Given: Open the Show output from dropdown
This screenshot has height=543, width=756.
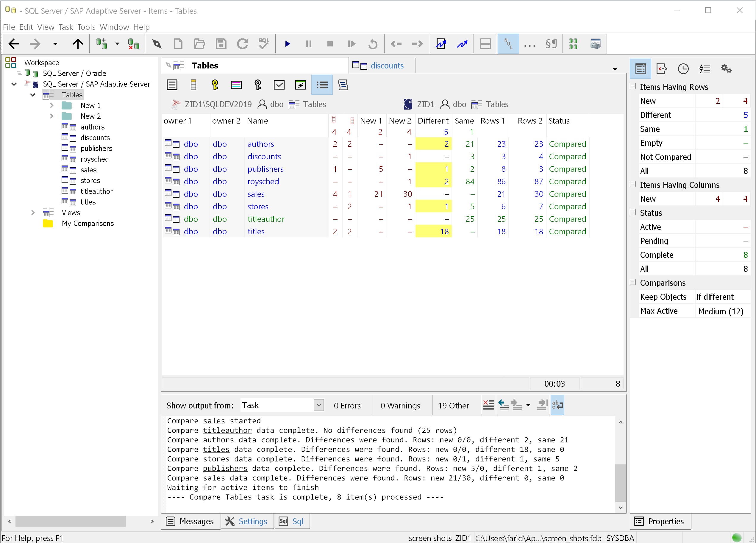Looking at the screenshot, I should tap(319, 405).
